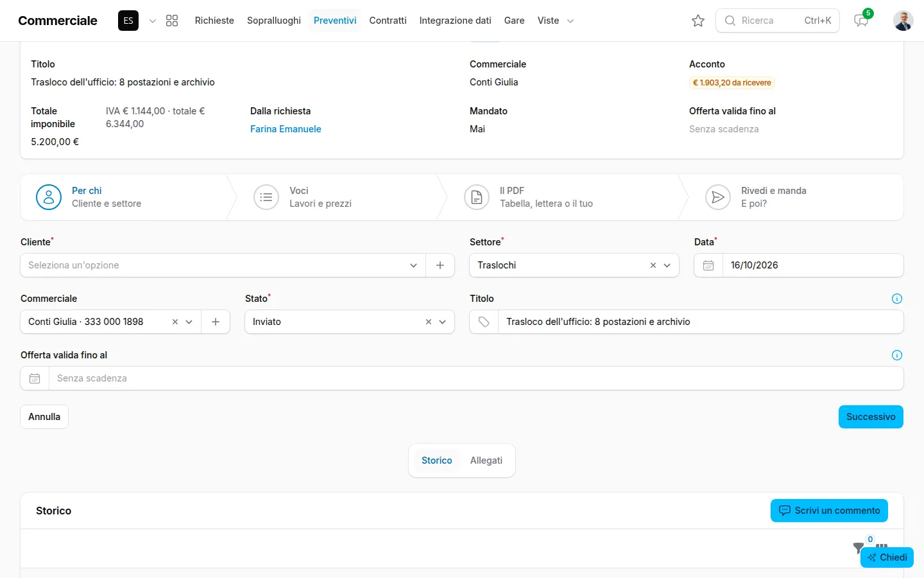Mark page as favorite with star icon
This screenshot has height=578, width=924.
pyautogui.click(x=698, y=21)
